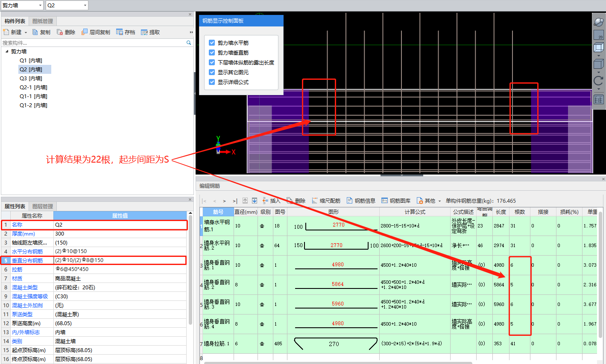Select Q2-1 [内墙] in component tree

click(33, 87)
